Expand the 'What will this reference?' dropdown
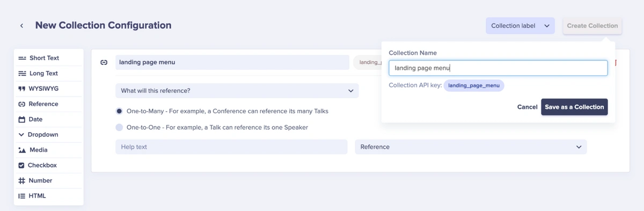The height and width of the screenshot is (211, 644). [237, 91]
